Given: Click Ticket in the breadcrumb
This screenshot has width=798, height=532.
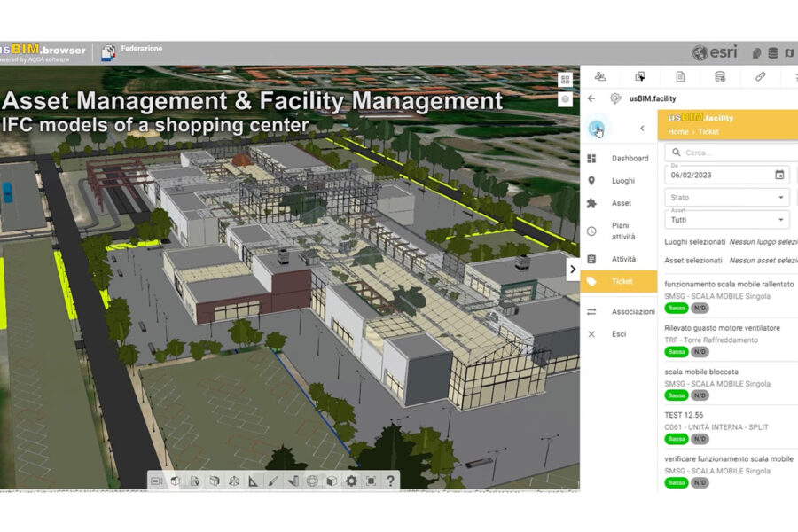Looking at the screenshot, I should [708, 132].
